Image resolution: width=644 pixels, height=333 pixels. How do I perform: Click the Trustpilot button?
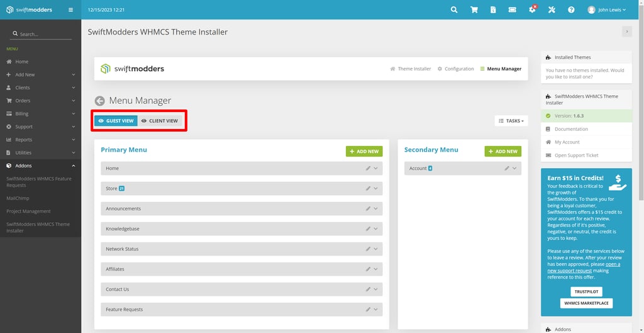click(586, 291)
